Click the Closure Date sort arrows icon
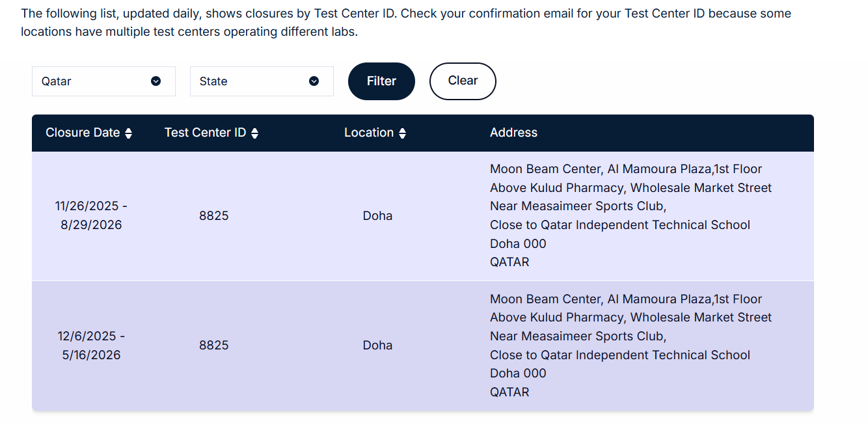Image resolution: width=868 pixels, height=436 pixels. click(x=128, y=133)
